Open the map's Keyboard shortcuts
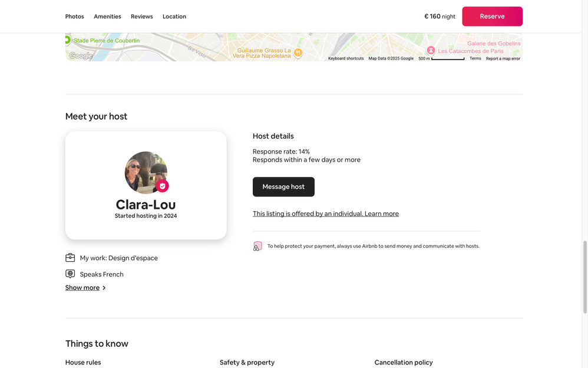Screen dimensions: 588x368 pos(346,58)
